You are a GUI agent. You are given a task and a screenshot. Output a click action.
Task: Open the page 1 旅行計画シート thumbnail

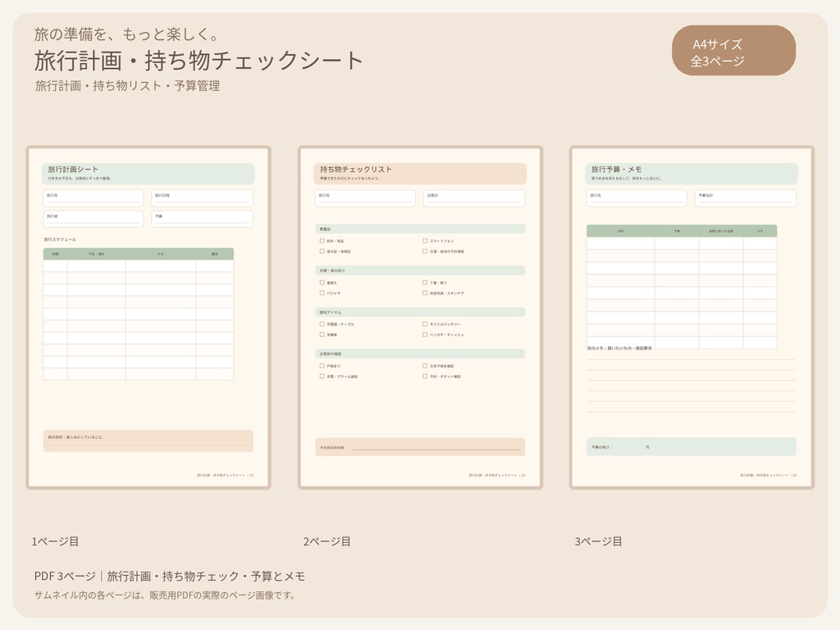coord(148,317)
